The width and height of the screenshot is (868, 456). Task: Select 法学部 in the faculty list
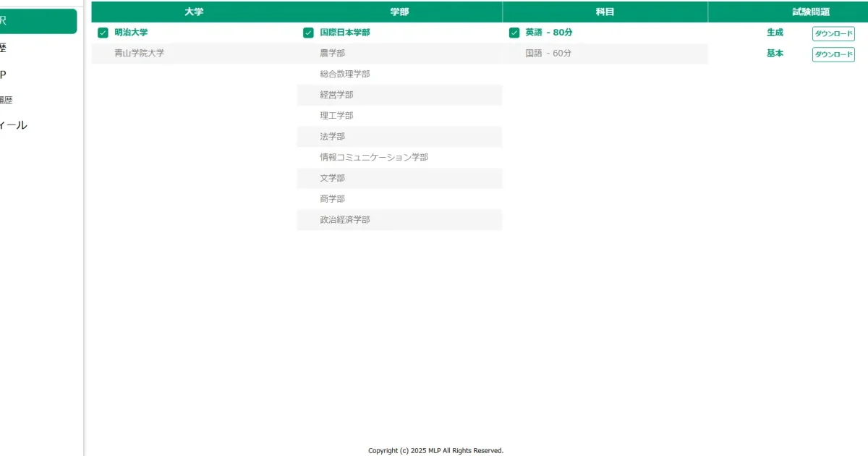[x=331, y=136]
